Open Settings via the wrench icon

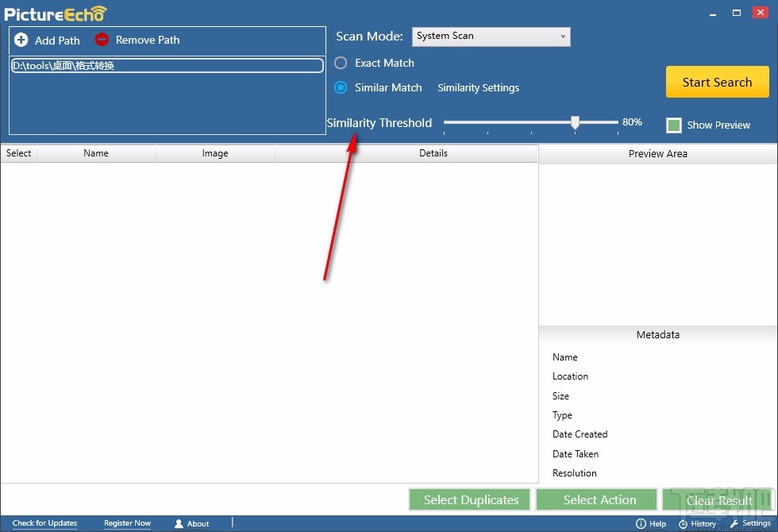click(x=734, y=523)
